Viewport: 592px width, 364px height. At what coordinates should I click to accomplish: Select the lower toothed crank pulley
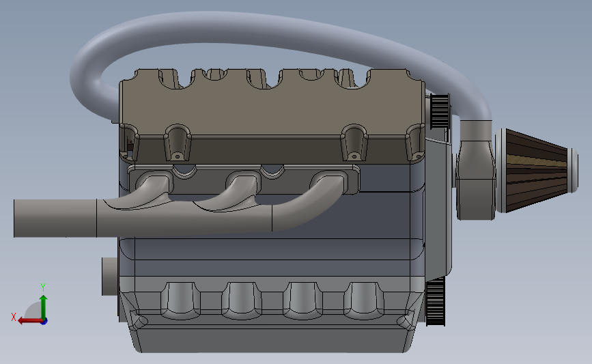436,301
